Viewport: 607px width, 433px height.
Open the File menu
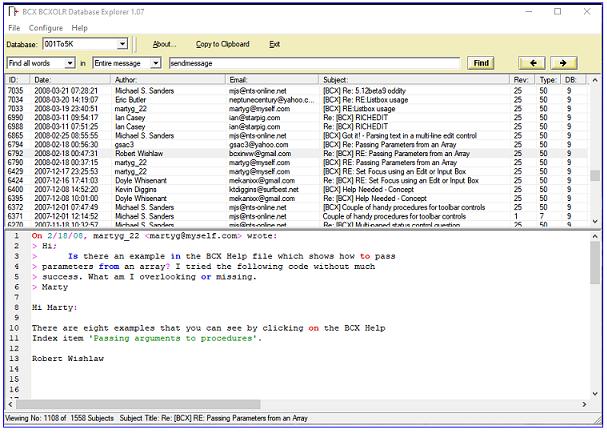[x=14, y=28]
